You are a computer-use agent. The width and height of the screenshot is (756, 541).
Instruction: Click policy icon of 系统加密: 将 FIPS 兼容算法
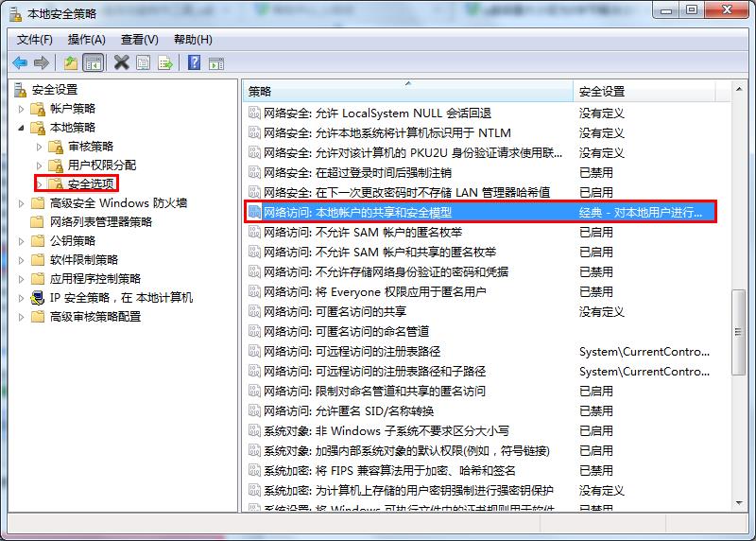tap(254, 470)
